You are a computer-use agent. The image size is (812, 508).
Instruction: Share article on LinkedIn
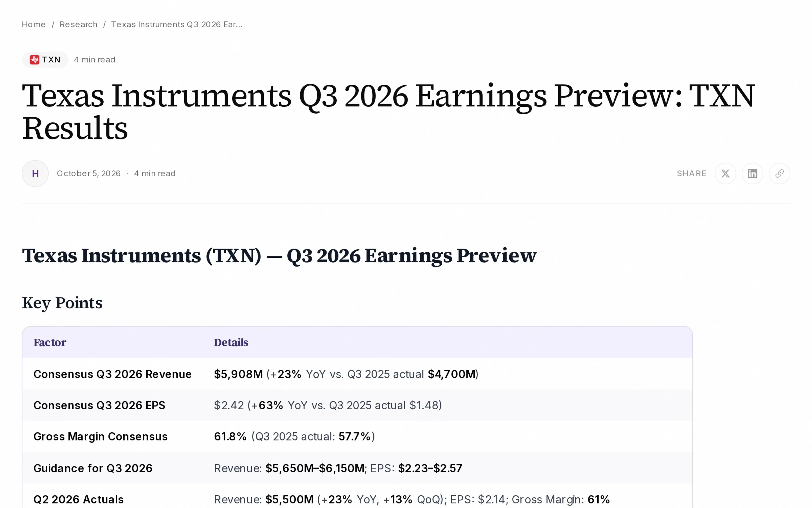pos(752,173)
